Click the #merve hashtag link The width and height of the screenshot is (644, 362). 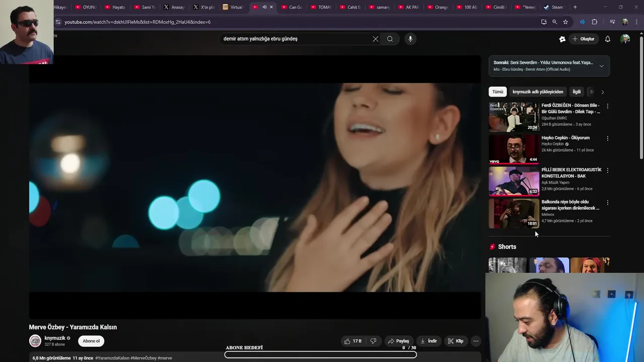[x=165, y=358]
